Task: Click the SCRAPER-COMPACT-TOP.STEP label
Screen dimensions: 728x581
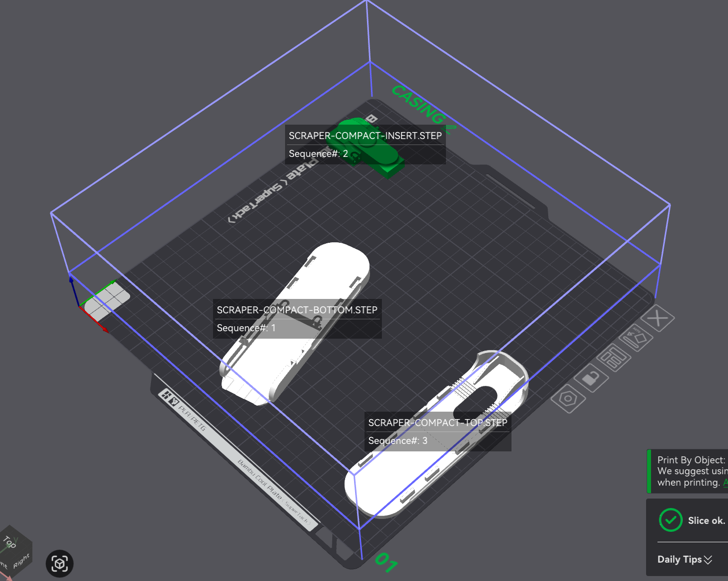Action: [437, 423]
